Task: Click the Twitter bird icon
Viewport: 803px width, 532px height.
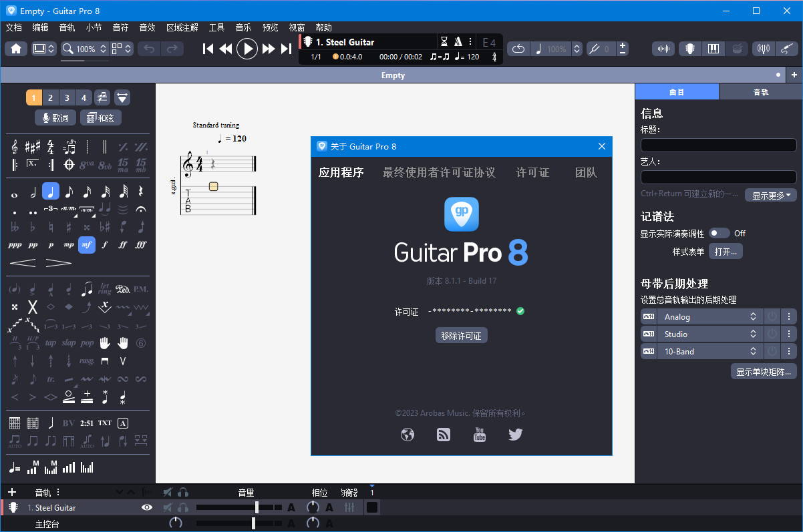Action: click(515, 435)
